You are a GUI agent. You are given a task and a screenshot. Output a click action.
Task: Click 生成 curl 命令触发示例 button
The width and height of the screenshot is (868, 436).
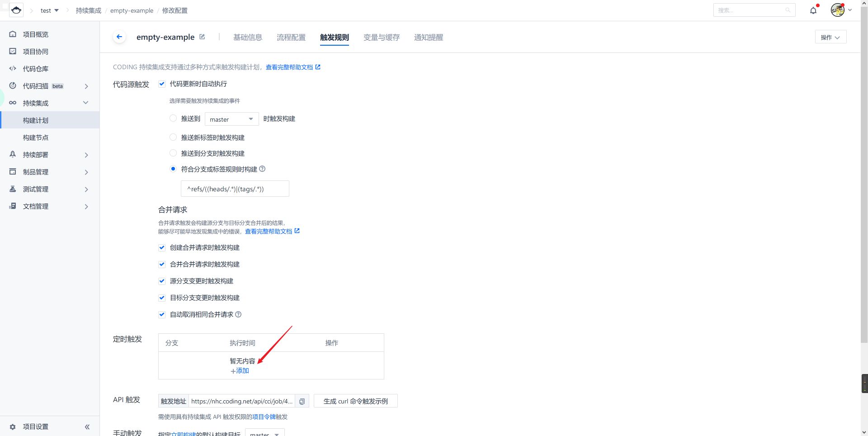355,401
